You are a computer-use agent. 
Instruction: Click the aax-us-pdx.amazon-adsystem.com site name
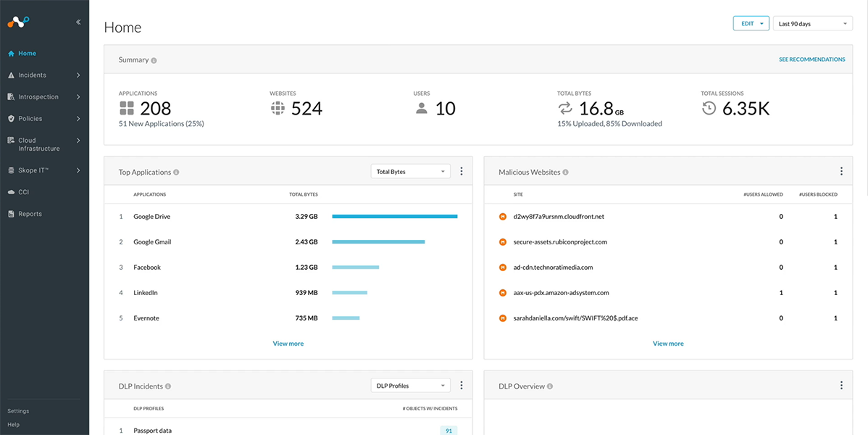coord(562,293)
